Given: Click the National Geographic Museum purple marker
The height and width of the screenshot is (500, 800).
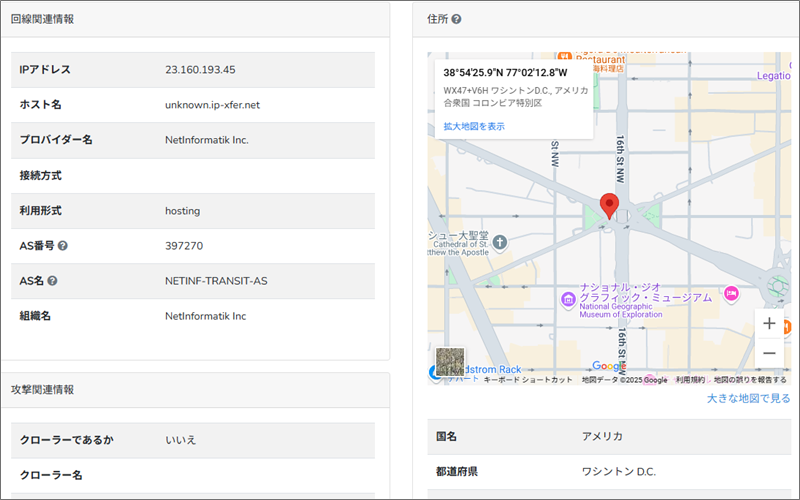Looking at the screenshot, I should pyautogui.click(x=568, y=299).
